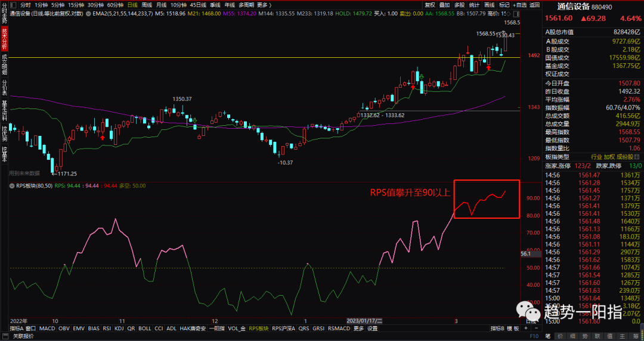Toggle the side panel icon beside the diamond
This screenshot has width=644, height=341.
pyautogui.click(x=516, y=14)
